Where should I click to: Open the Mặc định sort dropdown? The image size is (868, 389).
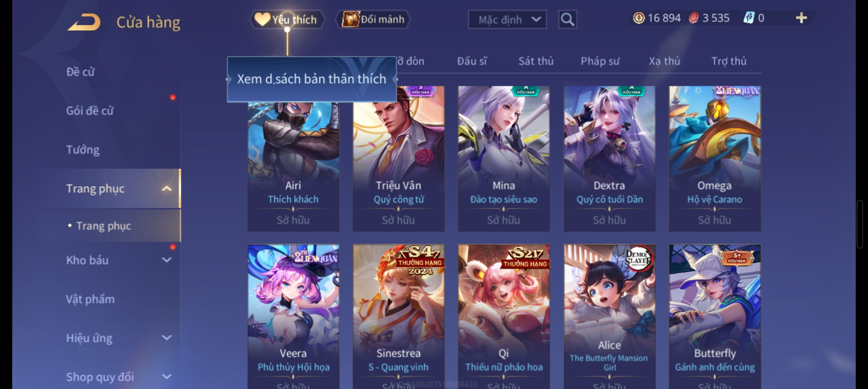507,19
